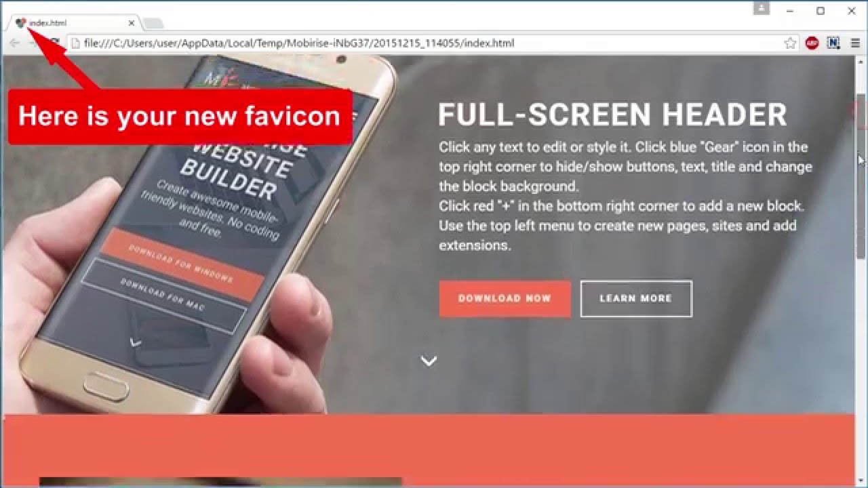Click the DOWNLOAD NOW button
Screen dimensions: 868x488
pos(505,298)
